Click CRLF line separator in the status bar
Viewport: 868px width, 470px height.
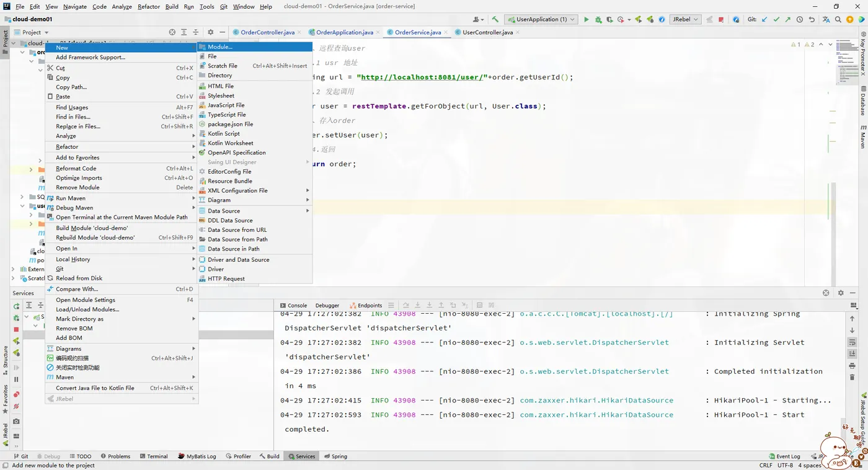[766, 465]
